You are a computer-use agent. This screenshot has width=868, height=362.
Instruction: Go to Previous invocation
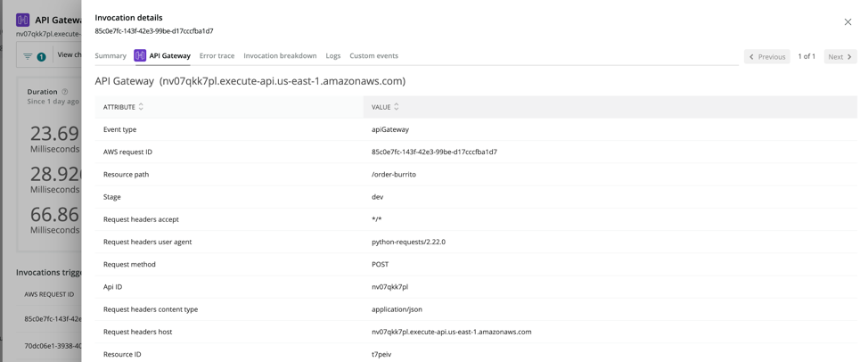766,56
